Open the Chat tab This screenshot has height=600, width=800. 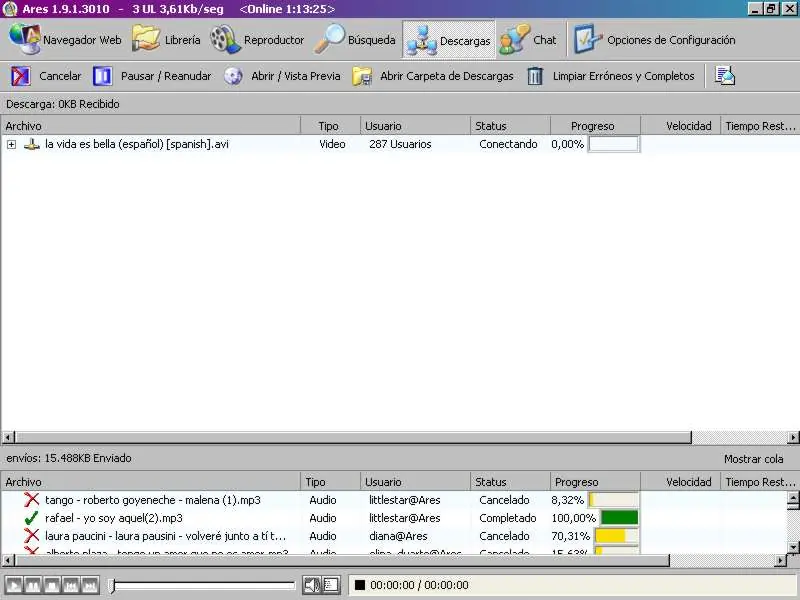pos(528,39)
